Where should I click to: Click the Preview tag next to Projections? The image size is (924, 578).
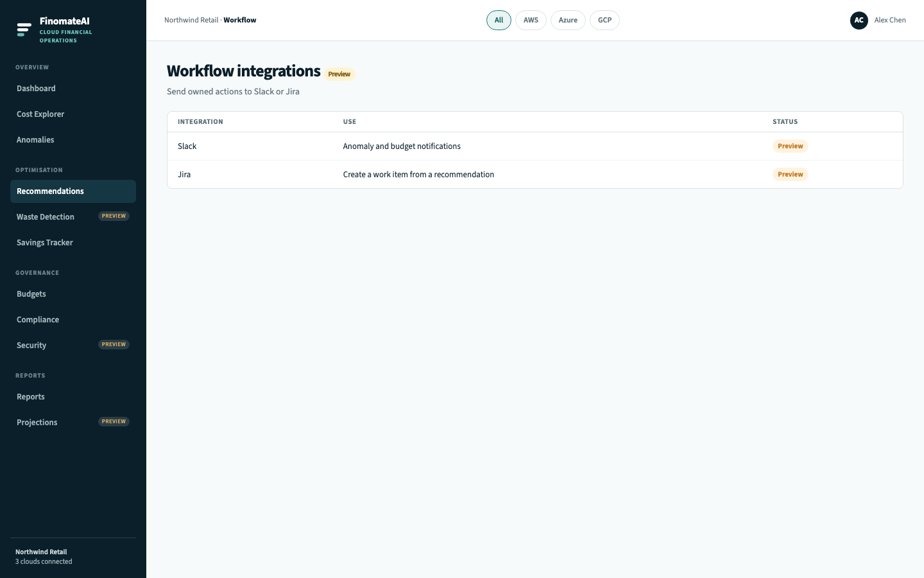pyautogui.click(x=114, y=422)
